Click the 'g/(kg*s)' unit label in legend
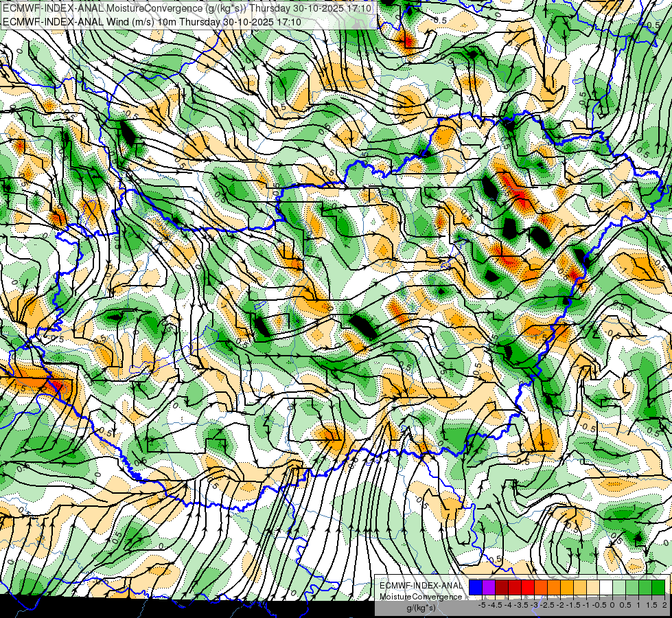 tap(421, 608)
